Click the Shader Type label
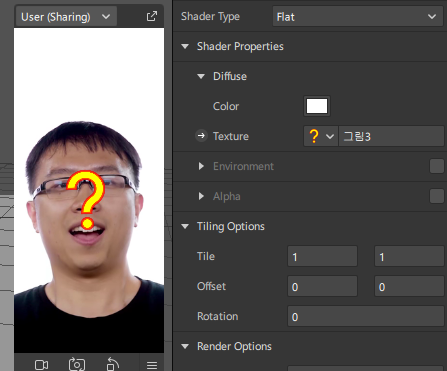This screenshot has height=371, width=447. [x=210, y=16]
